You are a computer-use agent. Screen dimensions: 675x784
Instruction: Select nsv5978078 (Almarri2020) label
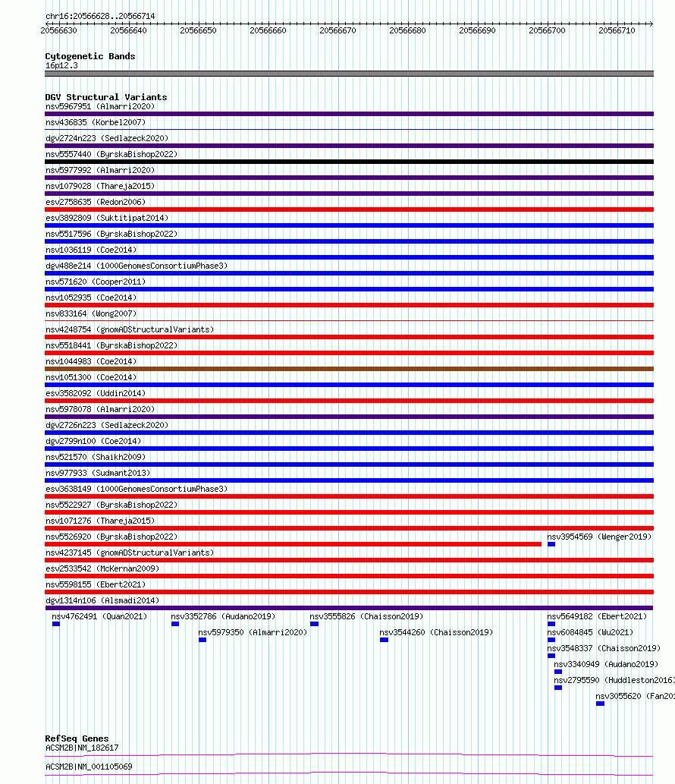coord(100,410)
